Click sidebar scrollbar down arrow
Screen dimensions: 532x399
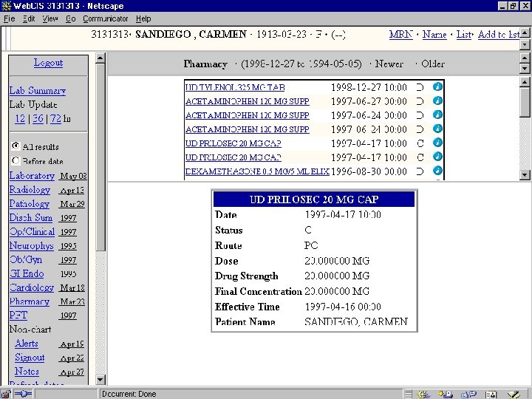tap(100, 380)
